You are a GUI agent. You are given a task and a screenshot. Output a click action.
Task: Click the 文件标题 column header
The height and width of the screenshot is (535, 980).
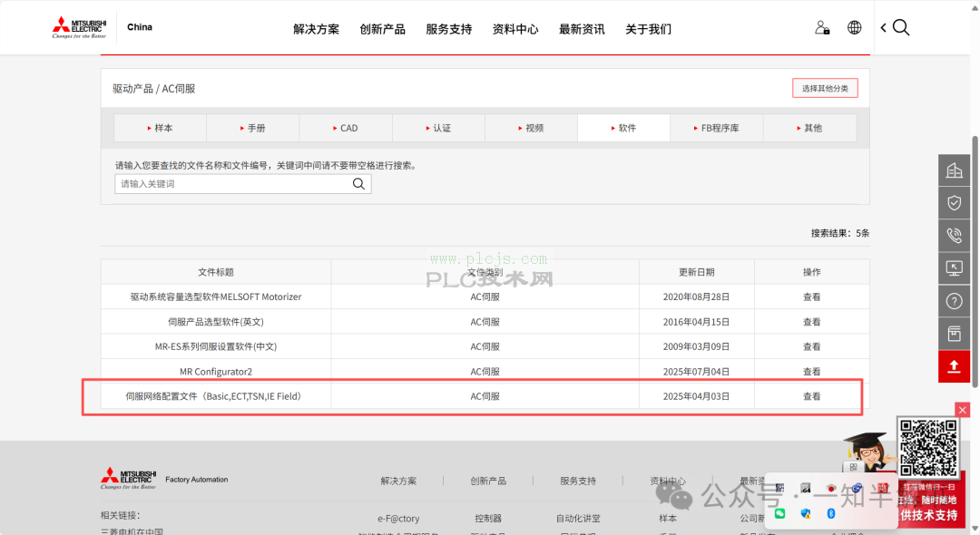(216, 272)
